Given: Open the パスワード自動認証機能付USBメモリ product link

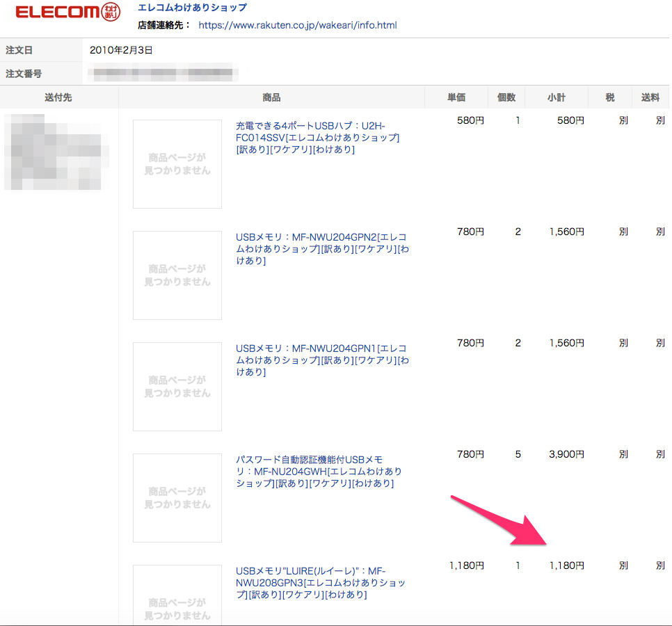Looking at the screenshot, I should tap(319, 471).
